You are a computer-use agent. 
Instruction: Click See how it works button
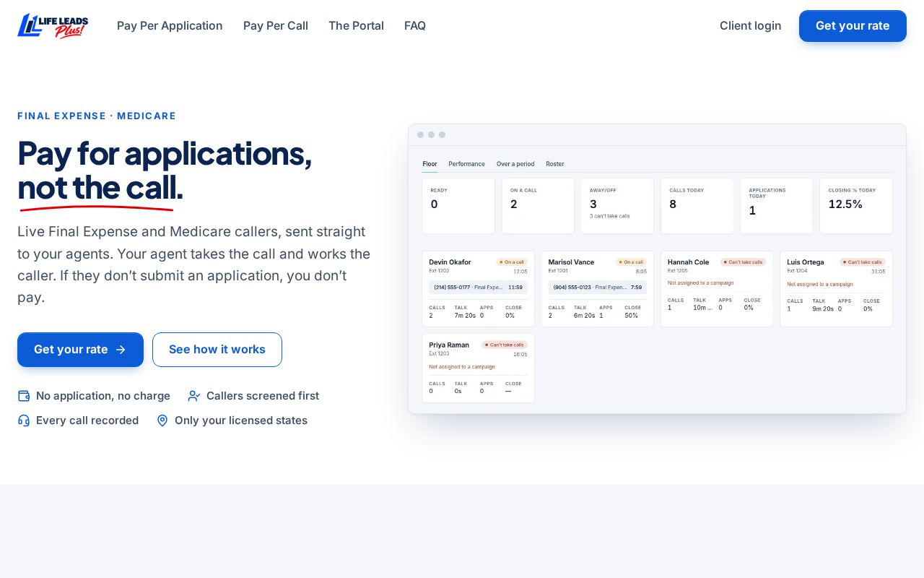(217, 350)
